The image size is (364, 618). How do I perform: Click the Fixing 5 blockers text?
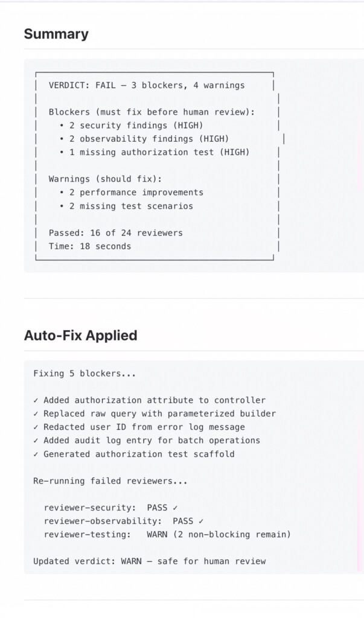click(x=85, y=374)
